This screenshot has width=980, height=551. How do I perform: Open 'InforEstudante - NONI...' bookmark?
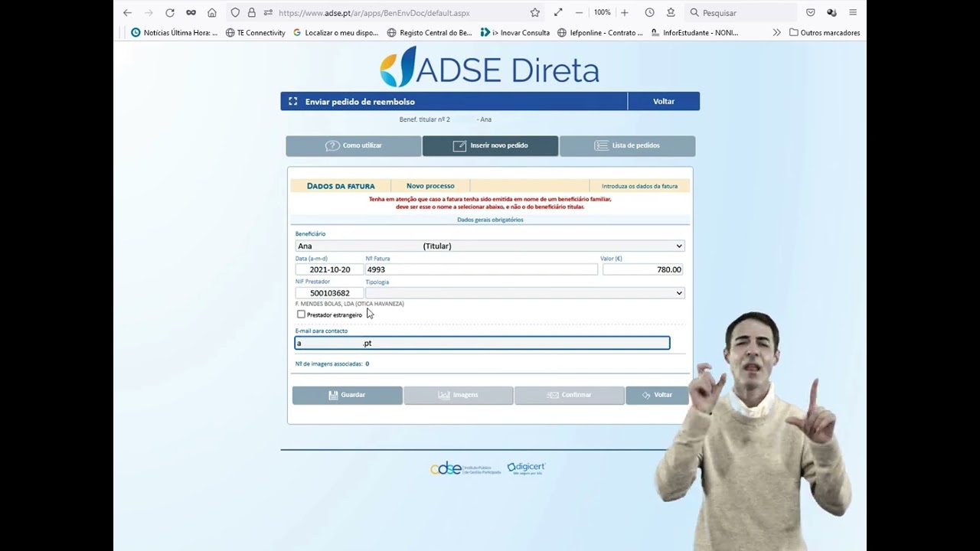(x=694, y=33)
